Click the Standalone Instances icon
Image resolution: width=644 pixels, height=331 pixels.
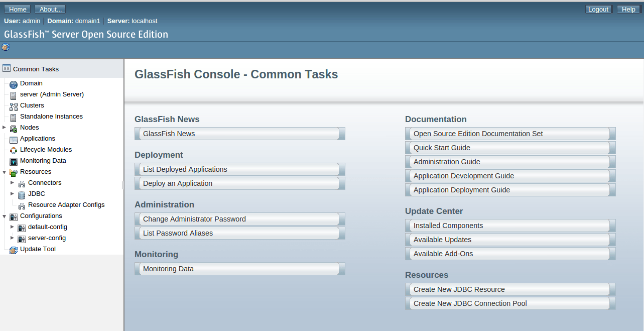[x=14, y=118]
